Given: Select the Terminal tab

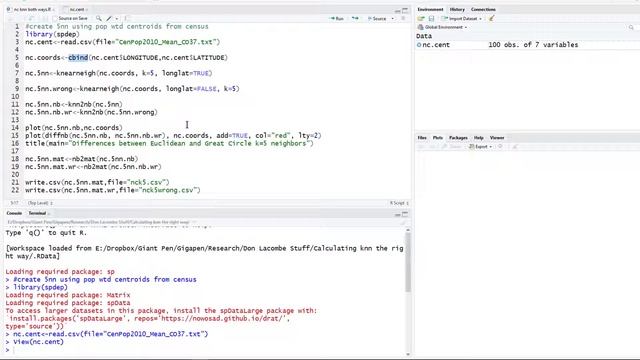Looking at the screenshot, I should click(37, 213).
